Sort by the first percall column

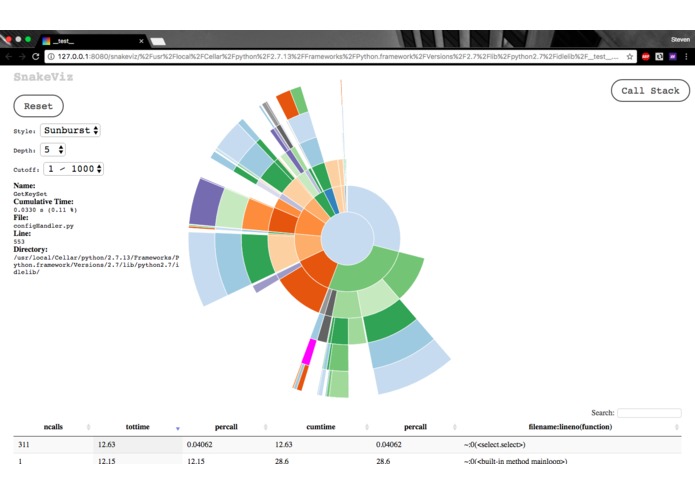[226, 427]
